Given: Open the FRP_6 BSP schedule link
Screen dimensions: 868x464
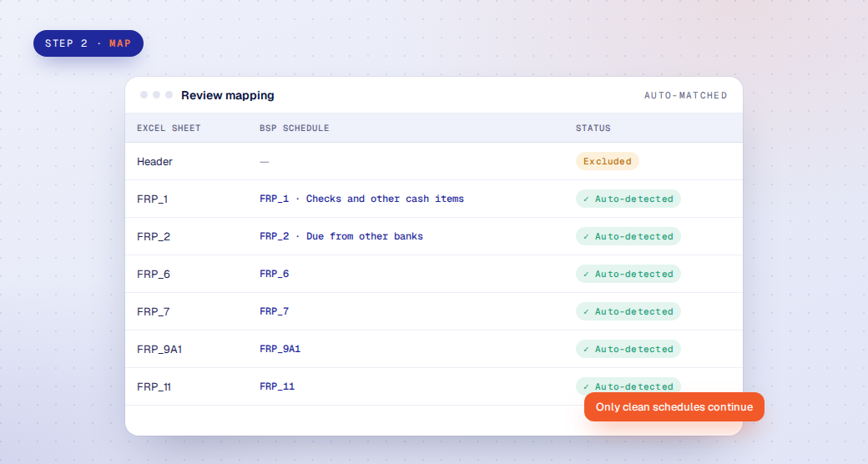Looking at the screenshot, I should pos(274,274).
